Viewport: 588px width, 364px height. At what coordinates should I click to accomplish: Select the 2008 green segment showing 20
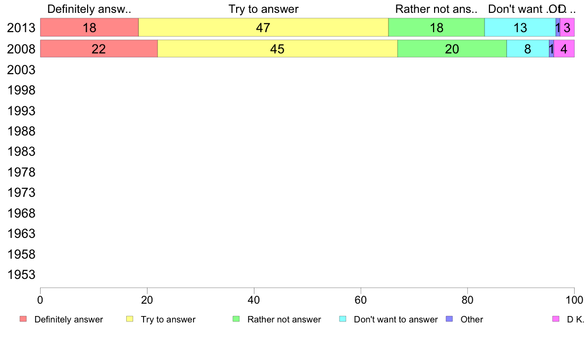pyautogui.click(x=452, y=49)
